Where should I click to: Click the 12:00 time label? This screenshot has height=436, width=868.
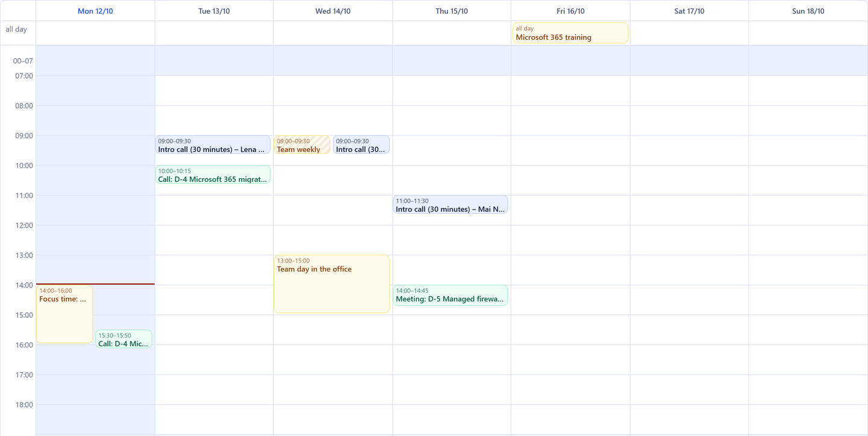click(24, 225)
